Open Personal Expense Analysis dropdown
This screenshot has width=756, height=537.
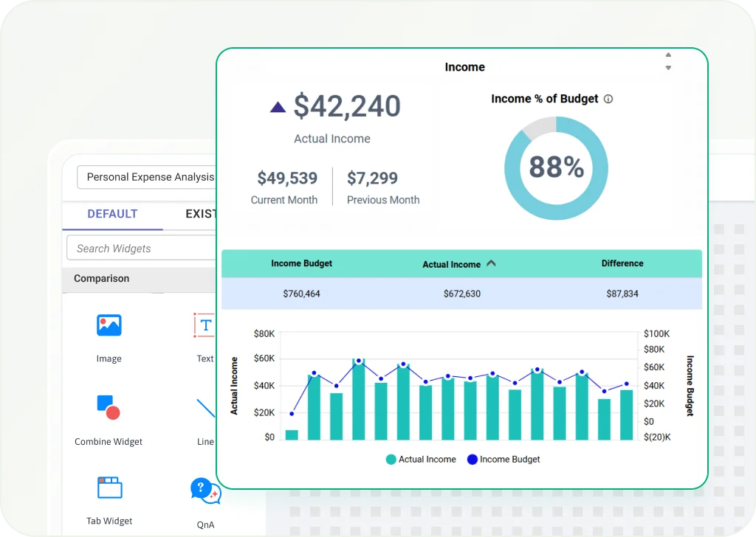[x=148, y=177]
